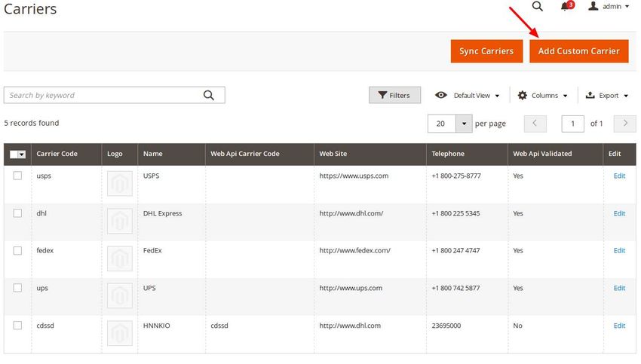Focus the Search by keyword field
Viewport: 641px width, 364px height.
point(114,95)
